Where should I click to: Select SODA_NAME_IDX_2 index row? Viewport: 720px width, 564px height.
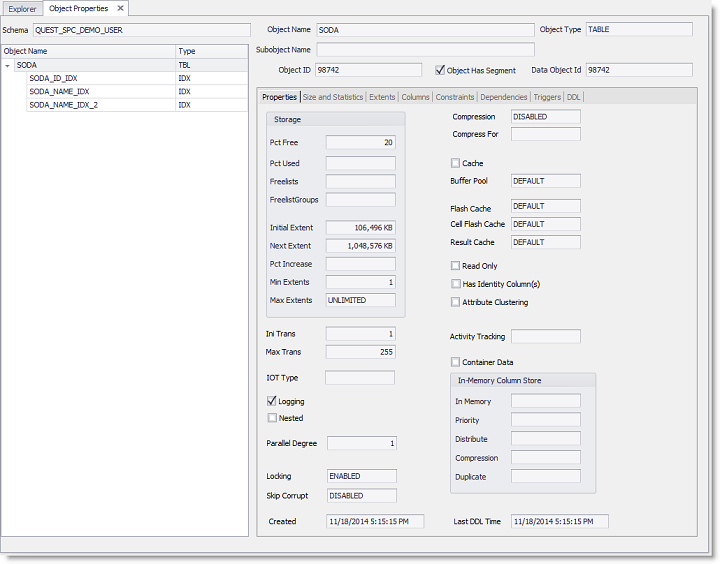coord(63,105)
